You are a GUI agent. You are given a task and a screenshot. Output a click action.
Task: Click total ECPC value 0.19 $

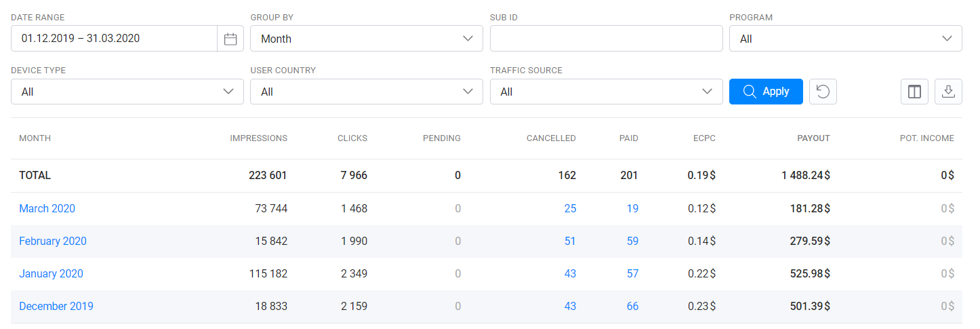click(x=701, y=176)
